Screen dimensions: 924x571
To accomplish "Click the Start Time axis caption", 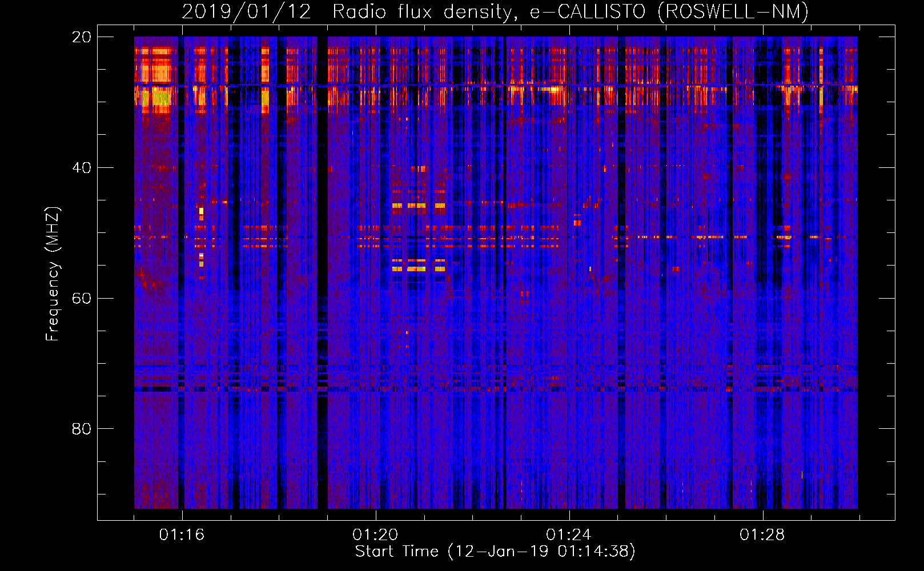I will click(495, 552).
